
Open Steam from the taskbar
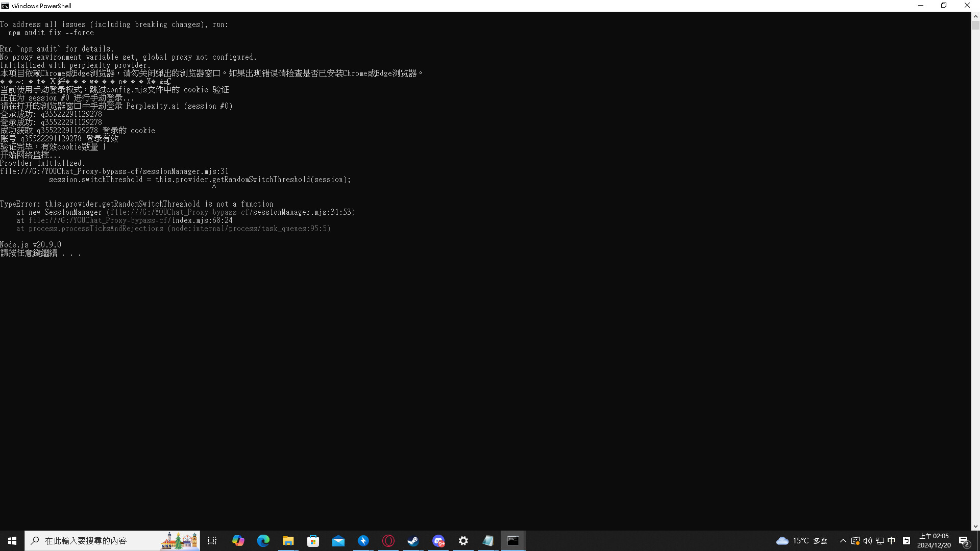click(413, 541)
